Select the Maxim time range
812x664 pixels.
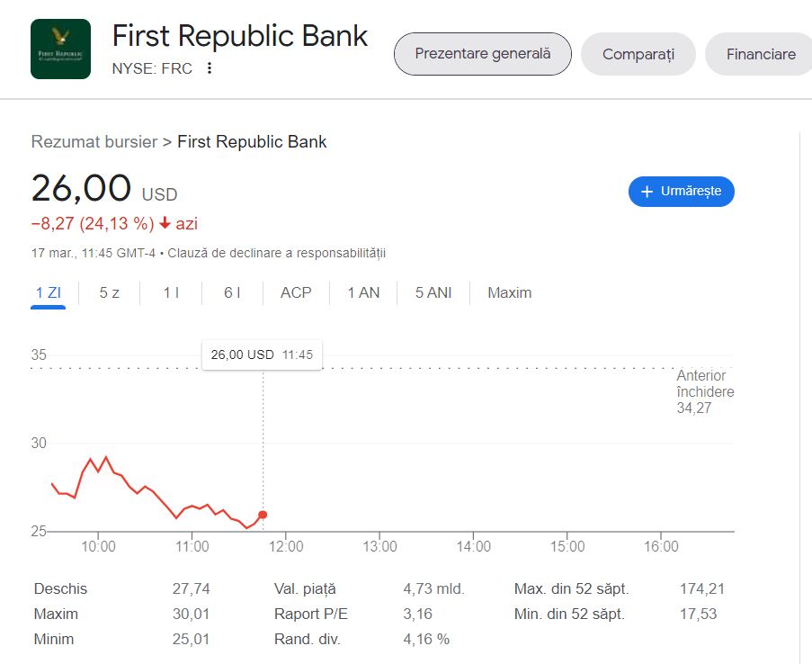pos(509,292)
